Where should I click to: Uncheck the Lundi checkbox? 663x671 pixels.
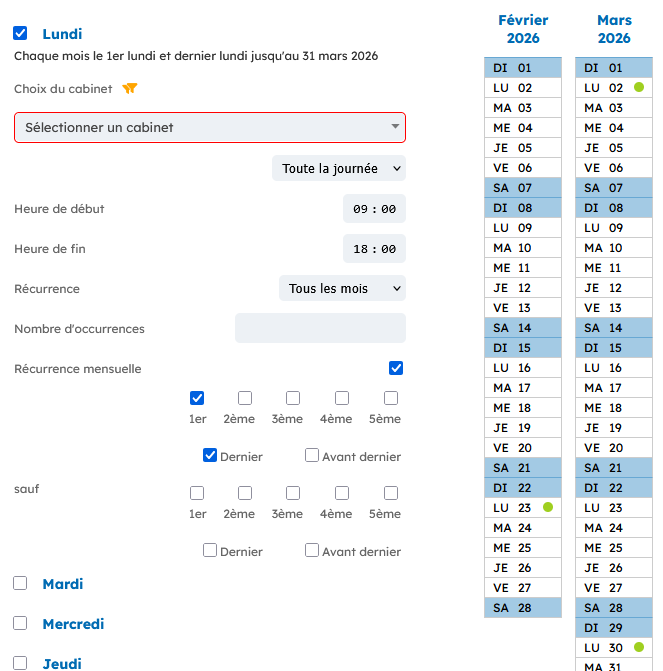click(x=20, y=34)
